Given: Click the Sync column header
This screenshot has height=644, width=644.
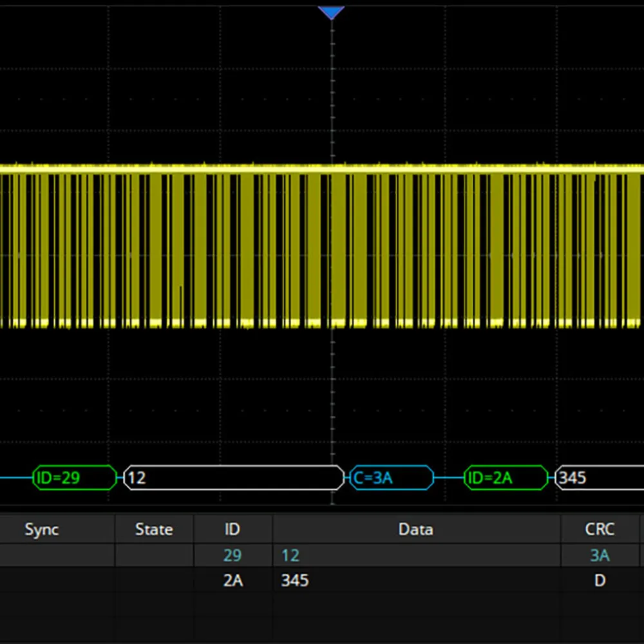Looking at the screenshot, I should point(42,529).
